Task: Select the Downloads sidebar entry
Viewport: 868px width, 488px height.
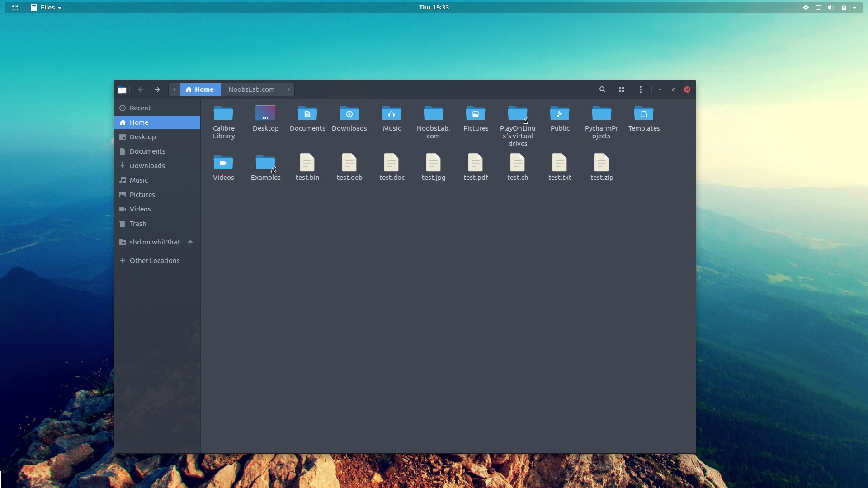Action: 146,165
